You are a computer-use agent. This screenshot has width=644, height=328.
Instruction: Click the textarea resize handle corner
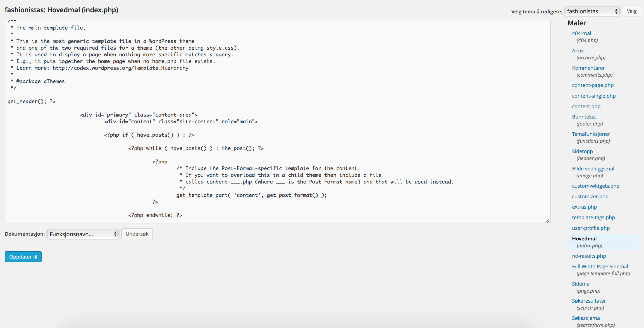point(547,220)
